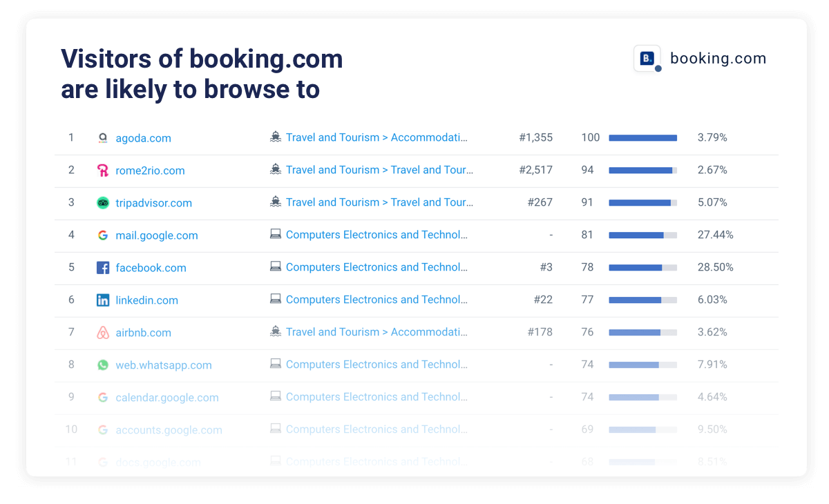Image resolution: width=829 pixels, height=504 pixels.
Task: Open the agoda.com link
Action: (143, 138)
